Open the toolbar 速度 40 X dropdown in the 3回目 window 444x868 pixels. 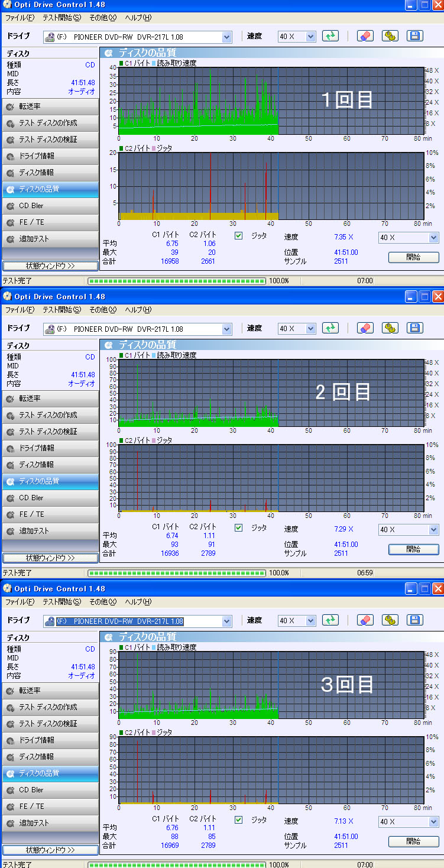297,621
